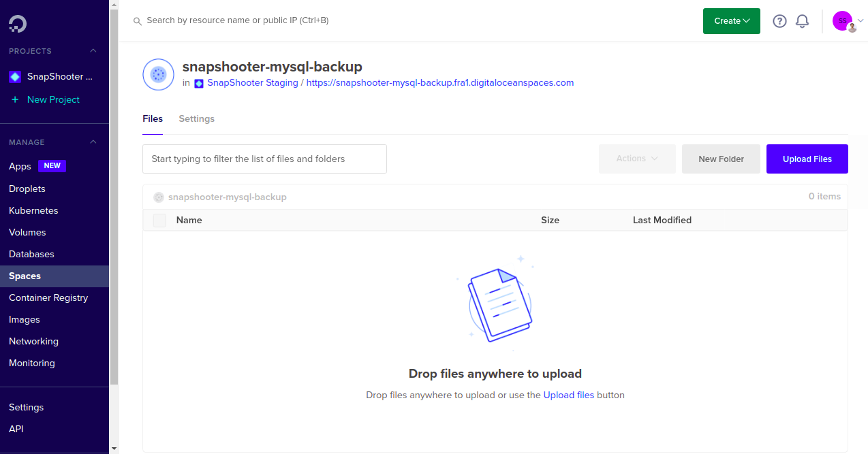This screenshot has height=454, width=868.
Task: Click the NEW badge next to Apps
Action: (52, 165)
